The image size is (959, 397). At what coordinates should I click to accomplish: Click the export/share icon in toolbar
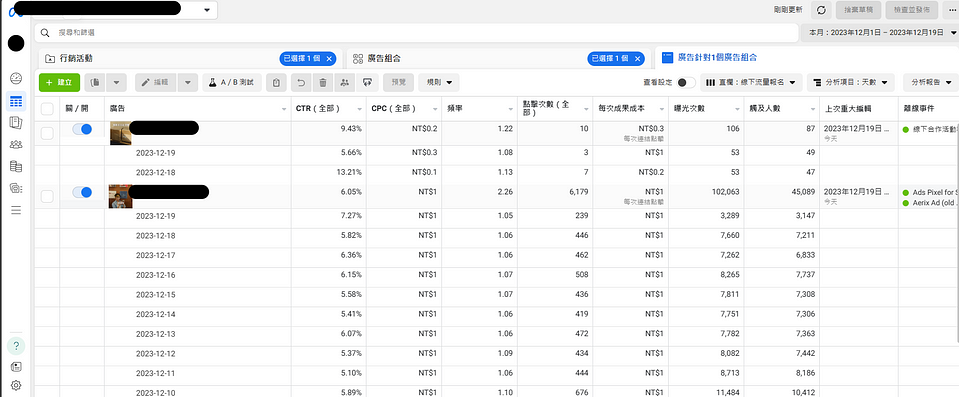(x=367, y=82)
